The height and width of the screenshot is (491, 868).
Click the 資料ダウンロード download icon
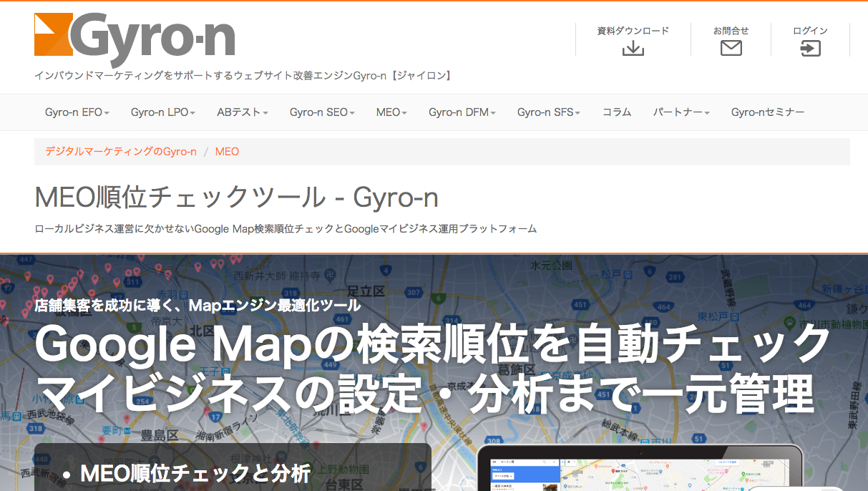633,48
